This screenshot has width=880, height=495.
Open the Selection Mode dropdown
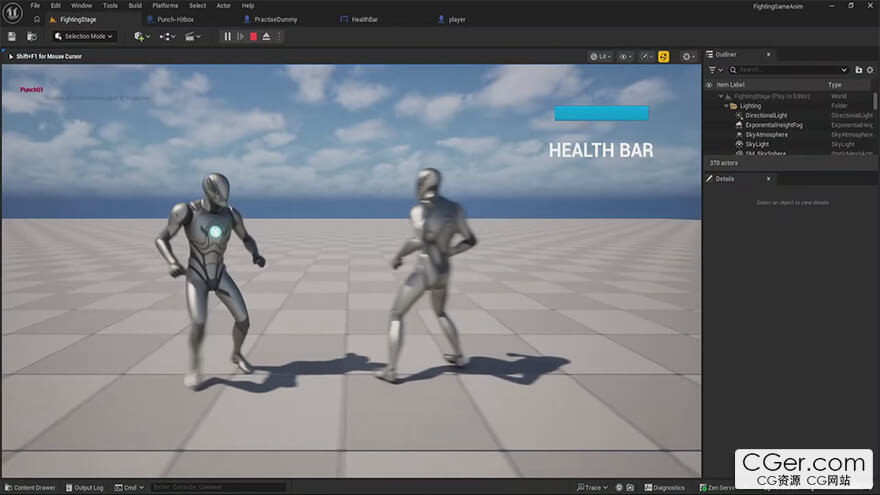pos(84,37)
